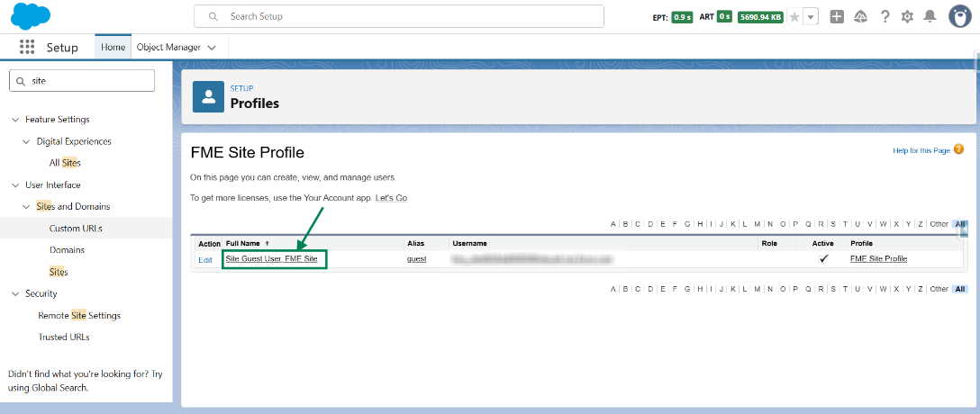
Task: Filter by letter A in the top alphabet bar
Action: point(613,224)
